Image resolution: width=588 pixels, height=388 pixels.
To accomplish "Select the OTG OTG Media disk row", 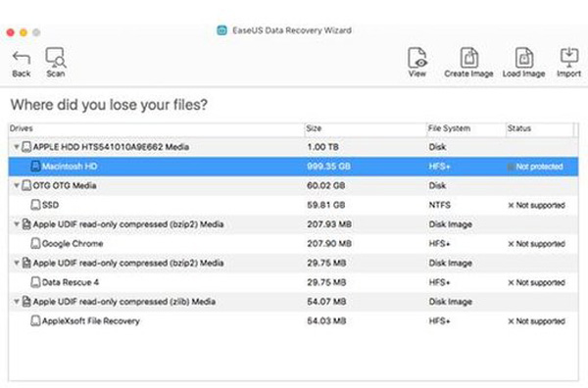I will (x=293, y=185).
